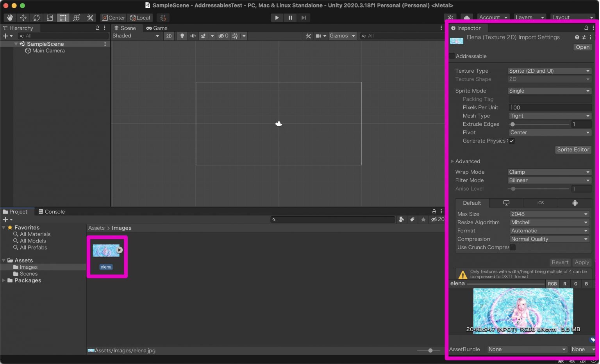Toggle scene lighting in the Scene toolbar
The image size is (600, 364).
182,36
